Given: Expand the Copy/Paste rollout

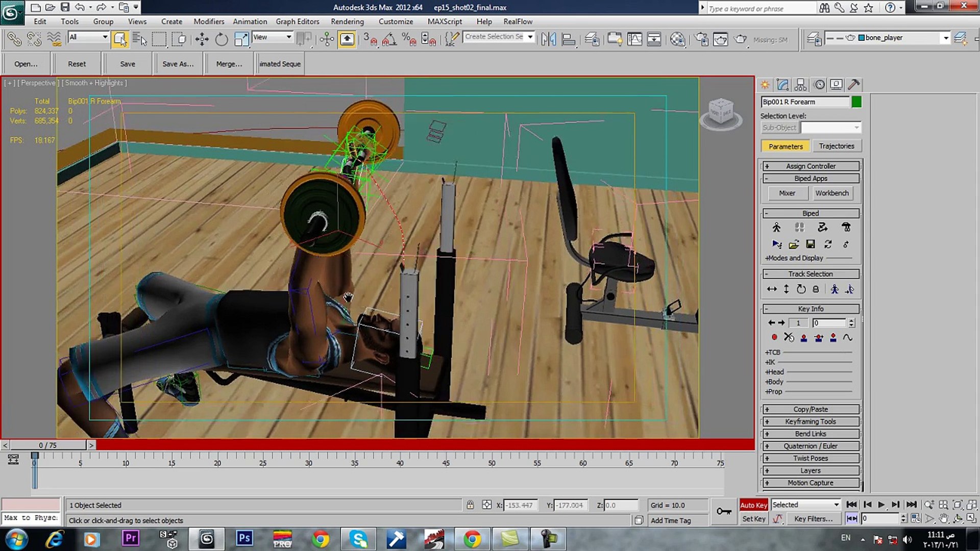Looking at the screenshot, I should [811, 409].
